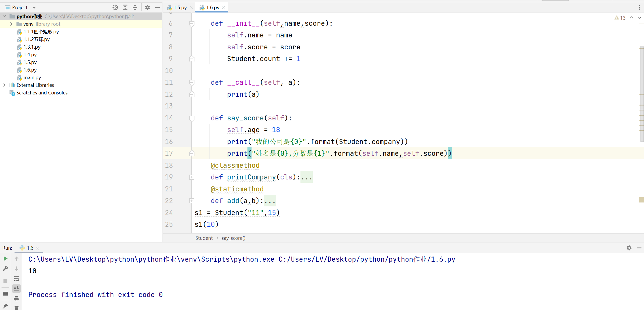Click the expand all icon in Project panel
The width and height of the screenshot is (644, 310).
click(125, 7)
